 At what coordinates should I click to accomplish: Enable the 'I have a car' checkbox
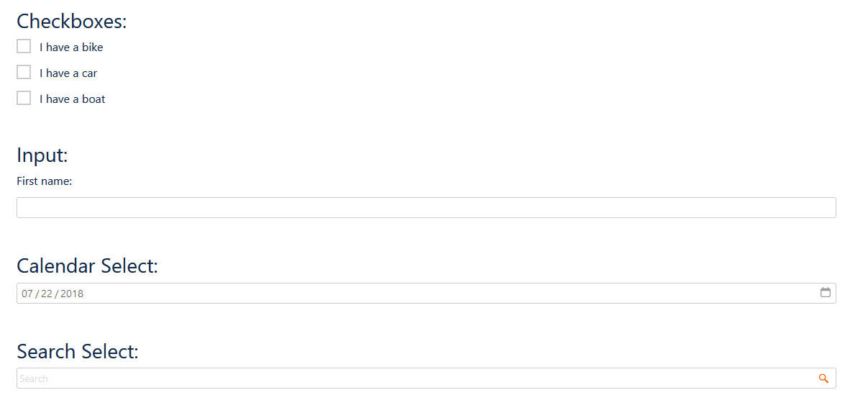pyautogui.click(x=24, y=72)
